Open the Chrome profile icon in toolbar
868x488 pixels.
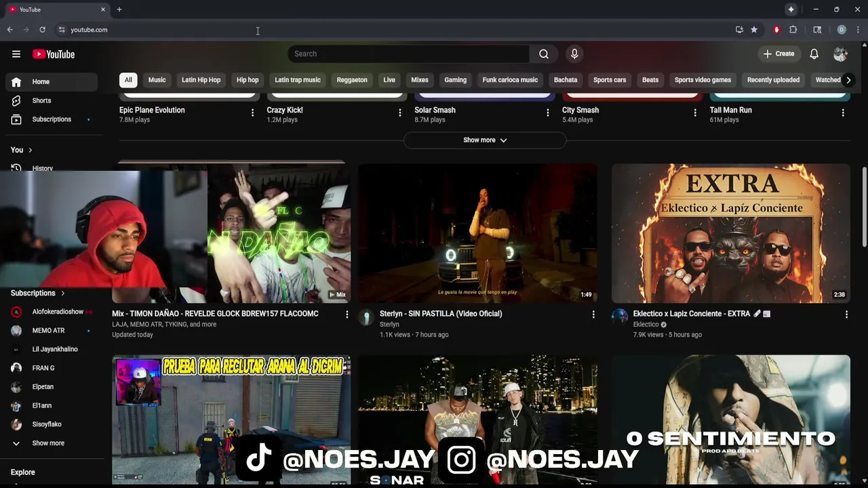pos(842,30)
